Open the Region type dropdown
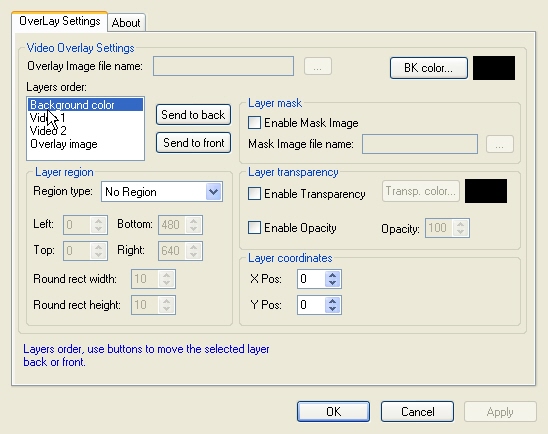548x434 pixels. 214,191
